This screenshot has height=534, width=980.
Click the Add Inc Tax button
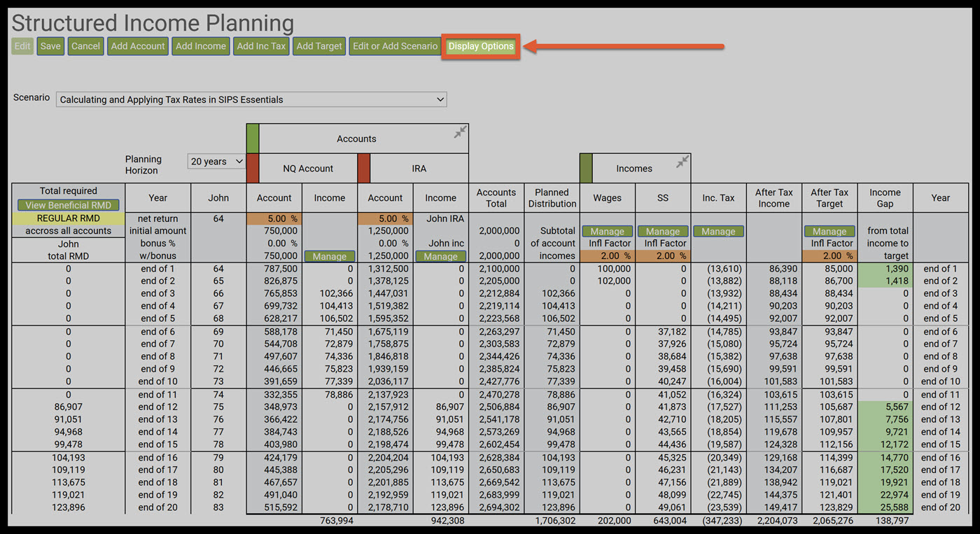click(261, 46)
